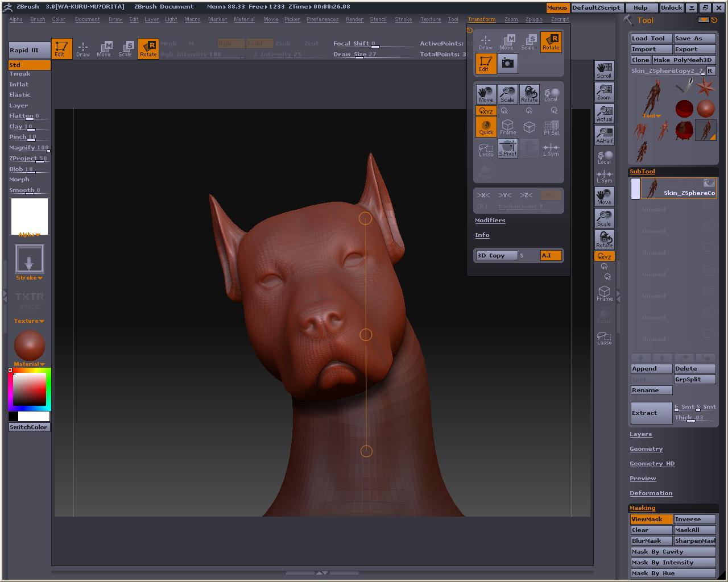Open the Render menu
728x582 pixels.
click(x=354, y=19)
